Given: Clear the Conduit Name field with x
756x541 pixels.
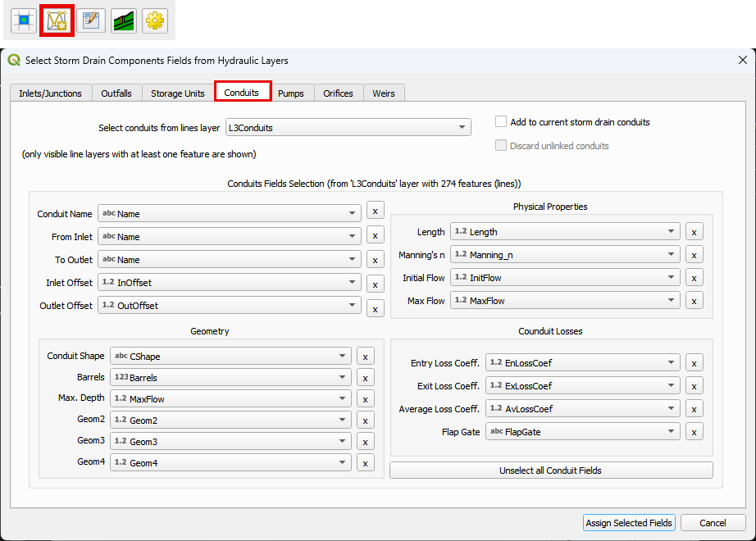Looking at the screenshot, I should (x=375, y=211).
